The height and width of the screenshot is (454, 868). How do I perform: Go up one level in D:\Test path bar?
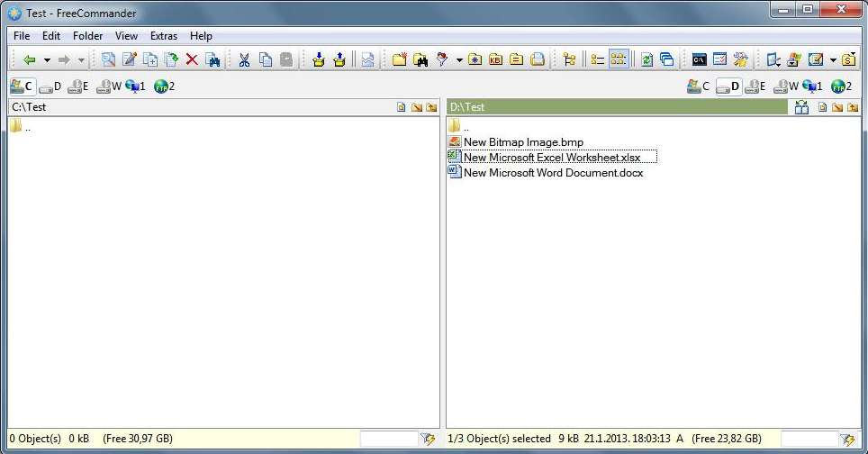point(853,107)
